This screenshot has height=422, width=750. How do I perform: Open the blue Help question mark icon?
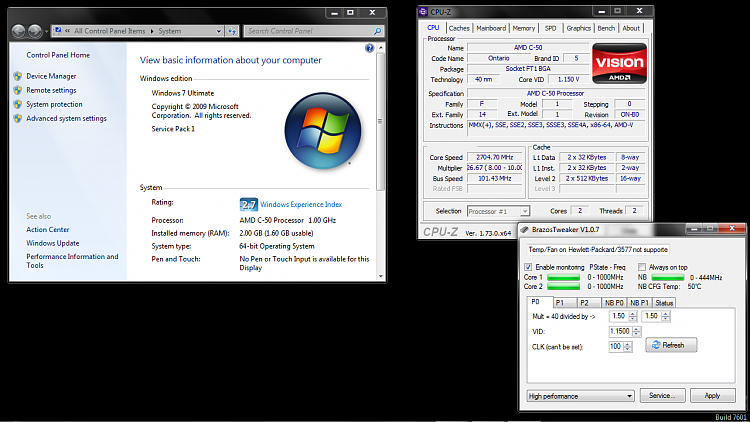(369, 48)
